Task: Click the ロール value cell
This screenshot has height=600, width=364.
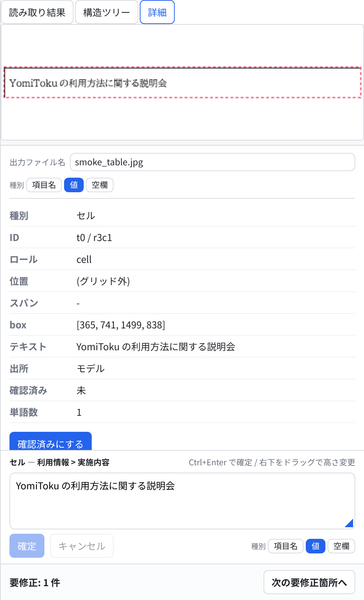Action: tap(84, 260)
